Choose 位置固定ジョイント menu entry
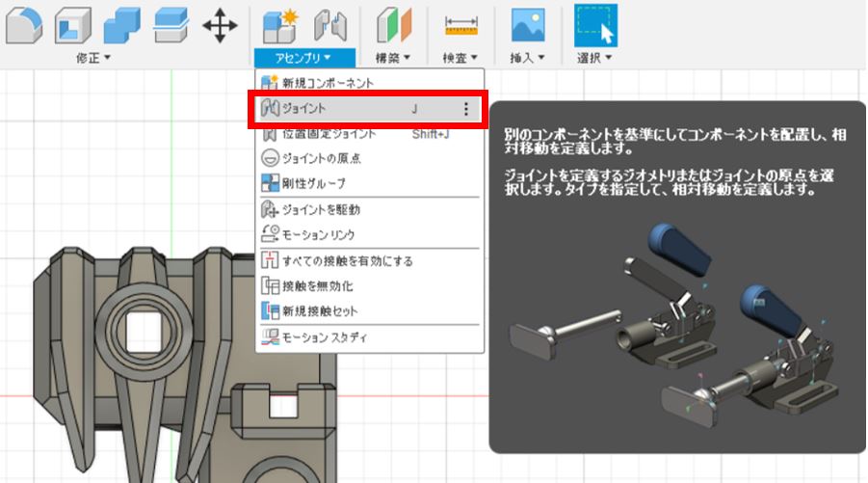 pyautogui.click(x=369, y=134)
